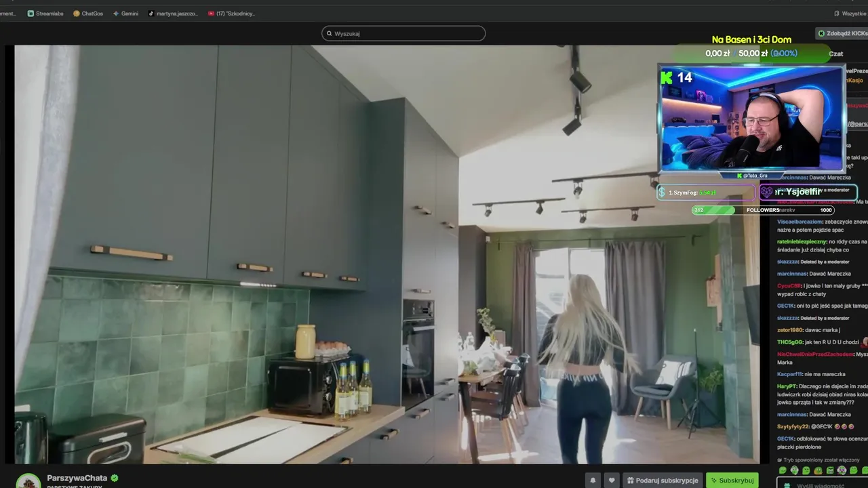Click the 'nie ma mareczka' chat message

825,373
